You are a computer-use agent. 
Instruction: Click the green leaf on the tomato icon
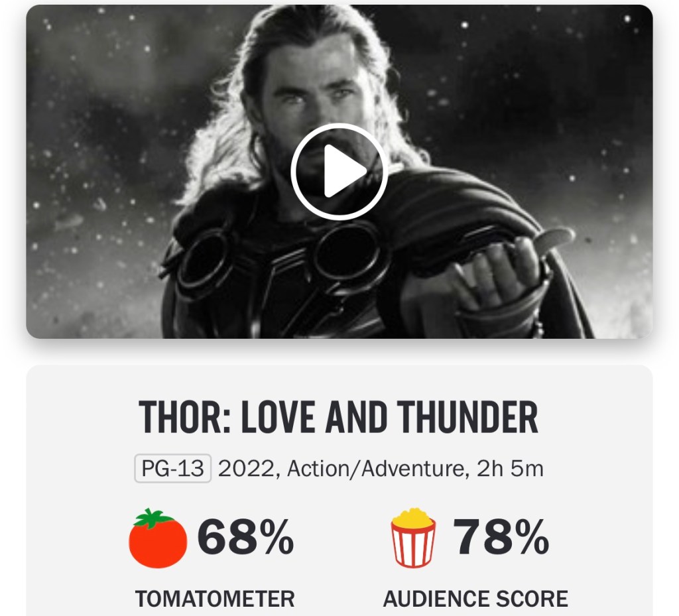(x=153, y=517)
